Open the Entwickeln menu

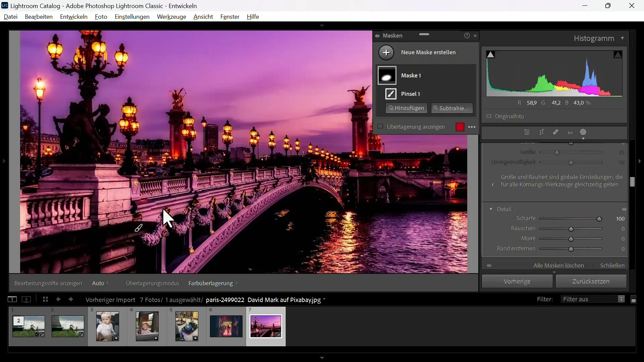74,17
